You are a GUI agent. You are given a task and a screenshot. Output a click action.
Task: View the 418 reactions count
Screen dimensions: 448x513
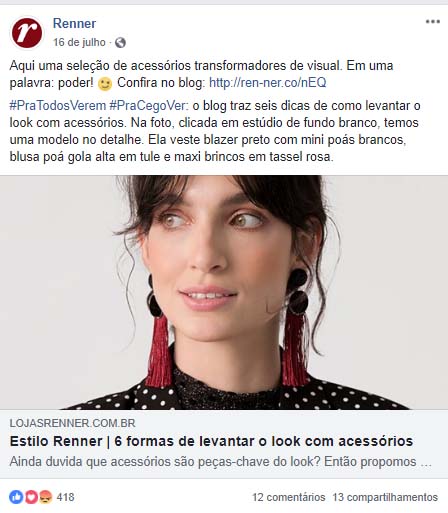(x=66, y=497)
